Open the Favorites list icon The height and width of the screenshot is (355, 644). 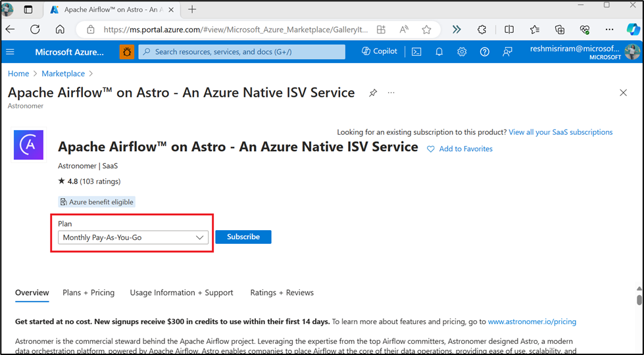coord(534,30)
